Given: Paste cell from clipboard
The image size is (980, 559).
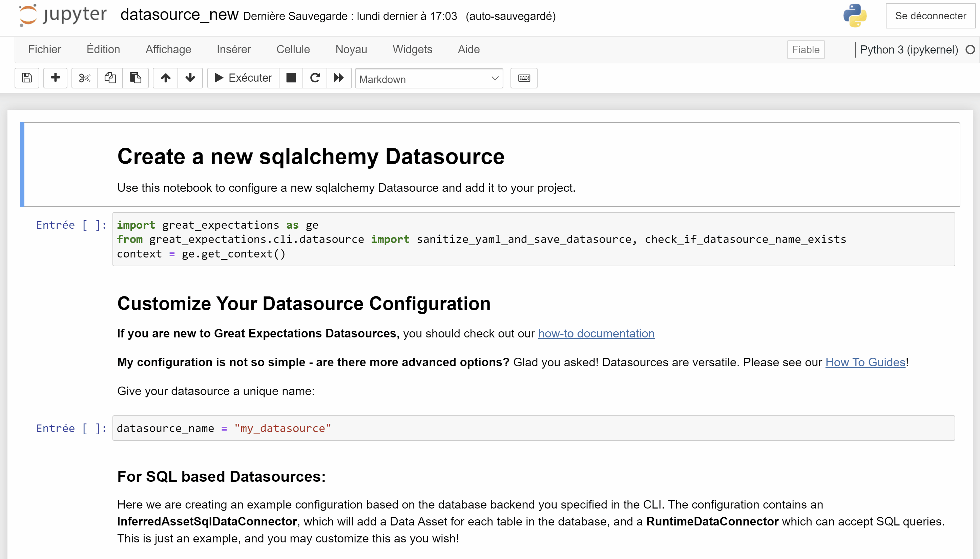Looking at the screenshot, I should 135,78.
